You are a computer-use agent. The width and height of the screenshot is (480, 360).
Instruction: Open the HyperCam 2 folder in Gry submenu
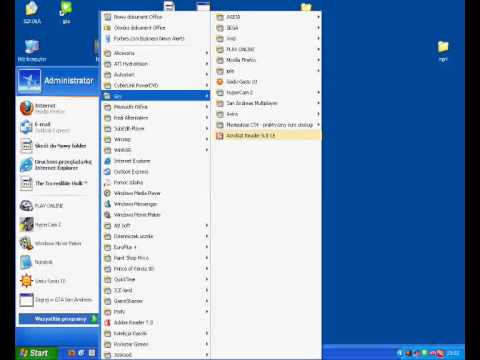click(267, 92)
